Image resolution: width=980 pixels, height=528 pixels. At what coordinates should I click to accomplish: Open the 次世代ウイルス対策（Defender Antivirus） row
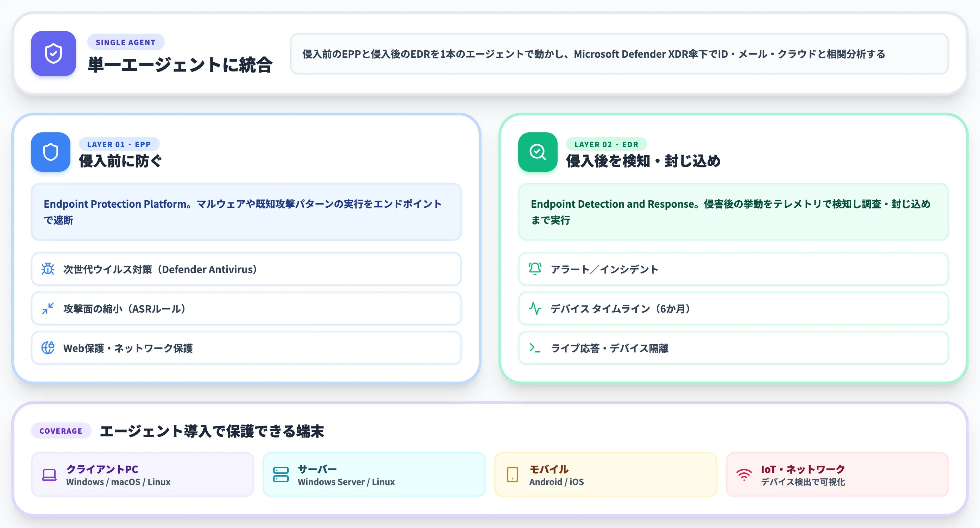pyautogui.click(x=246, y=269)
